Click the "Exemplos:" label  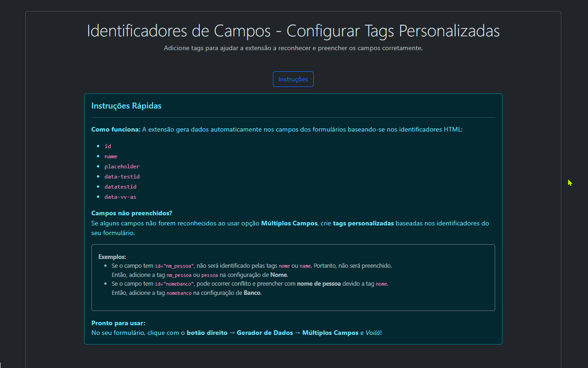[x=112, y=257]
